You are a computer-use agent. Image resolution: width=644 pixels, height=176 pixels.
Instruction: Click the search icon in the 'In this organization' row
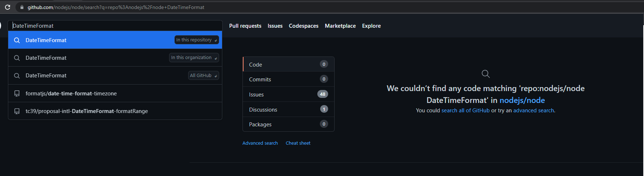click(x=17, y=58)
